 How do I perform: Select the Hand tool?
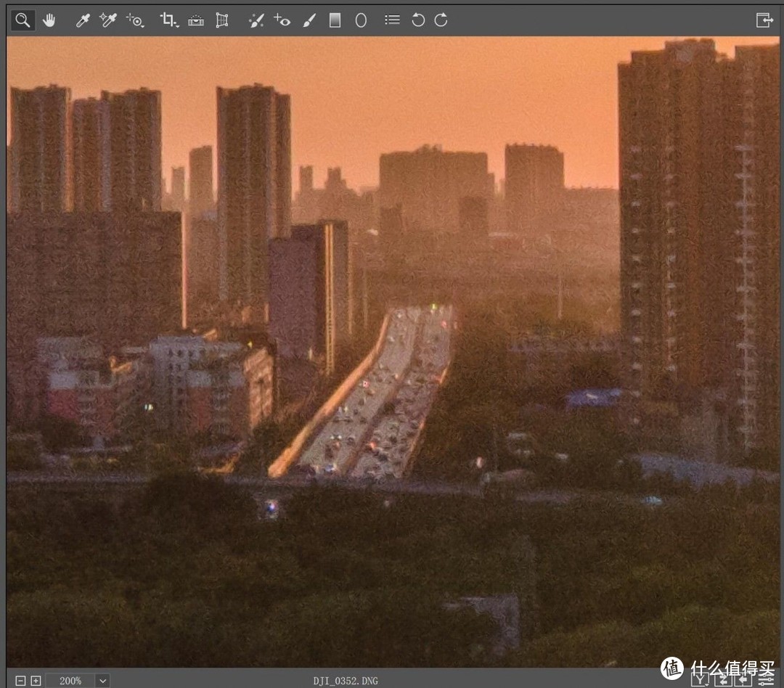click(49, 20)
